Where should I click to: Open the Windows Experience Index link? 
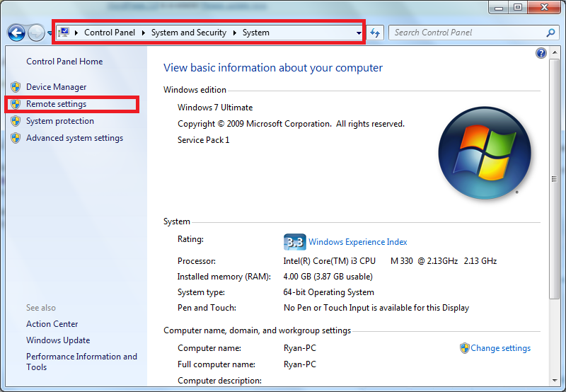click(357, 242)
